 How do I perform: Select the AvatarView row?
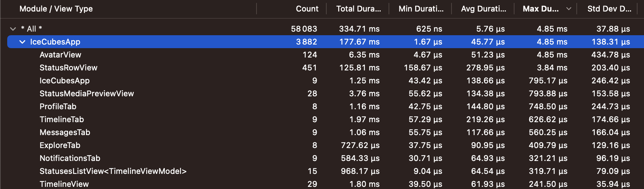(326, 55)
